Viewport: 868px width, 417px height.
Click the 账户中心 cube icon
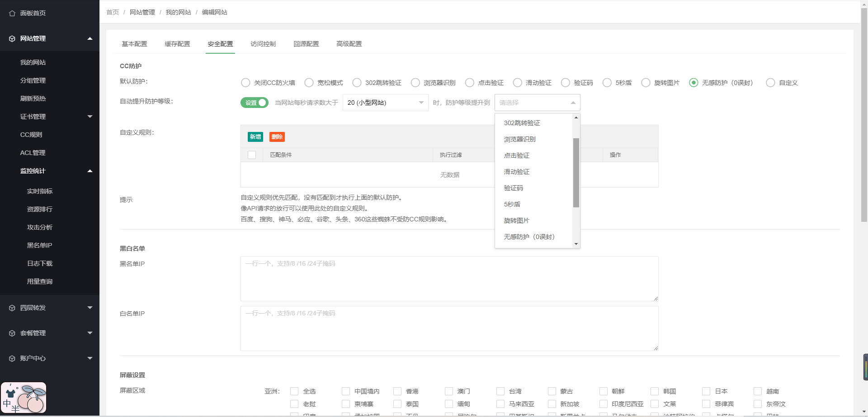pyautogui.click(x=12, y=358)
